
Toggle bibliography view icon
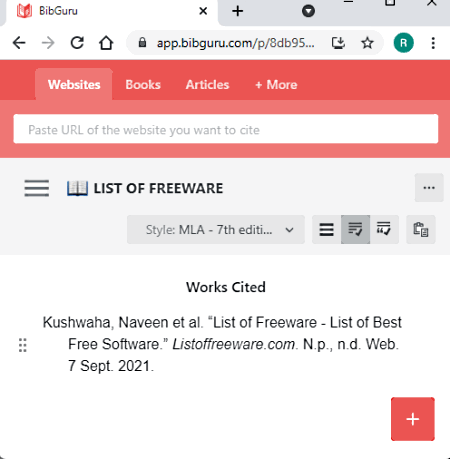coord(355,230)
